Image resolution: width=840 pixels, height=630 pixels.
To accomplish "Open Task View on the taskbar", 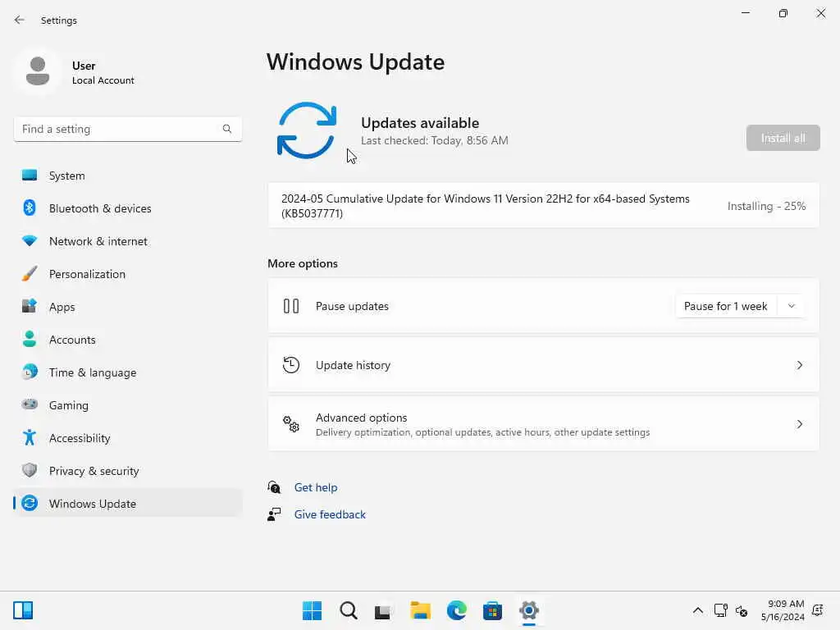I will 384,610.
